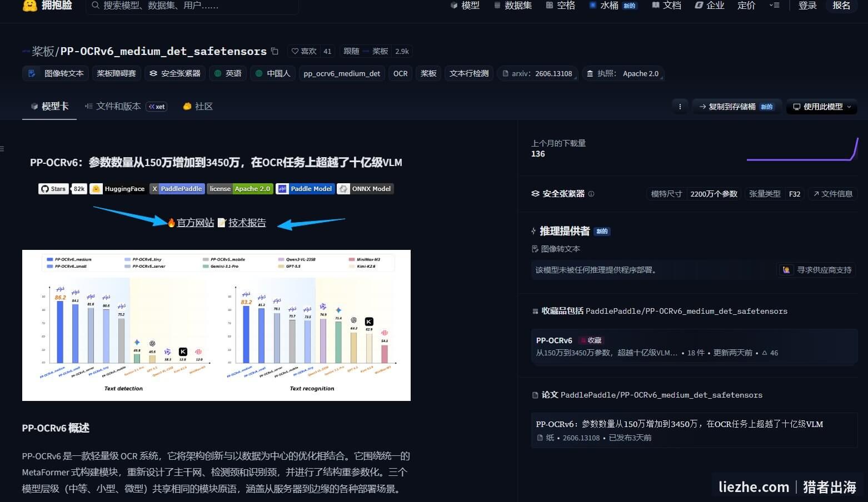Select the 中国人 language tag

pyautogui.click(x=272, y=73)
